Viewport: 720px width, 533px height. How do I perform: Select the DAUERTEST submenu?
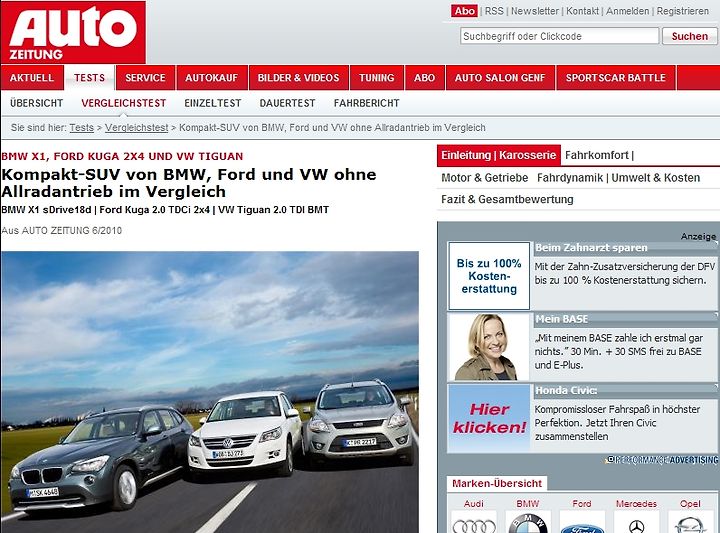(x=287, y=103)
